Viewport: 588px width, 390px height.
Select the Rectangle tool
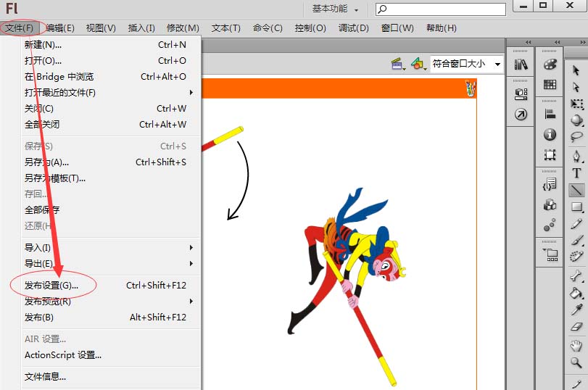(576, 207)
